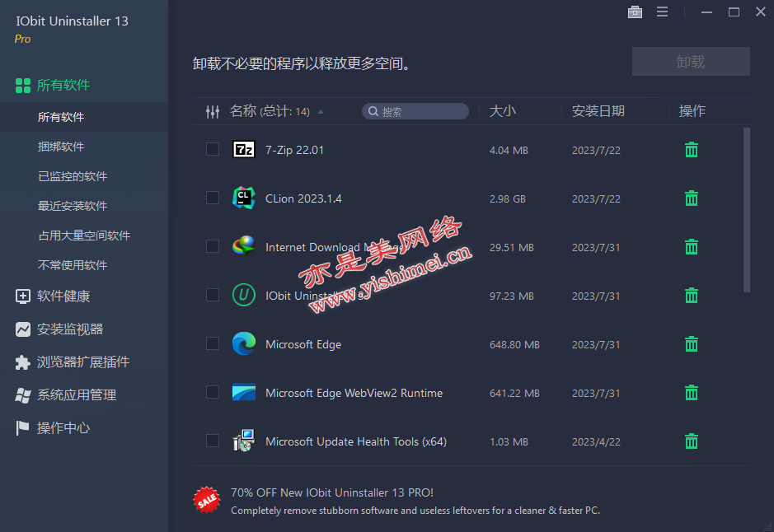Delete 7-Zip 22.01 via trash icon
This screenshot has height=532, width=774.
[692, 149]
